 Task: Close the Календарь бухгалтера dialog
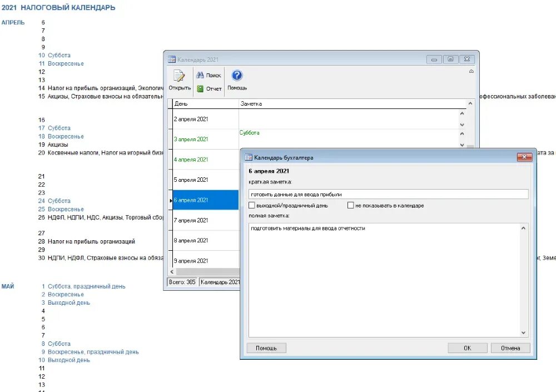[x=524, y=157]
